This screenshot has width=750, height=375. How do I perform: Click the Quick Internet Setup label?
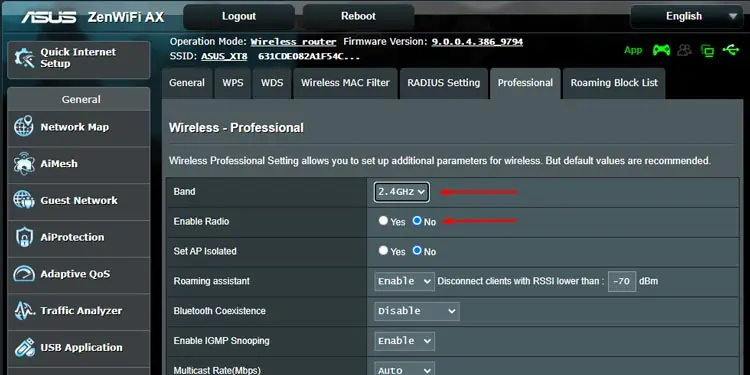[78, 58]
